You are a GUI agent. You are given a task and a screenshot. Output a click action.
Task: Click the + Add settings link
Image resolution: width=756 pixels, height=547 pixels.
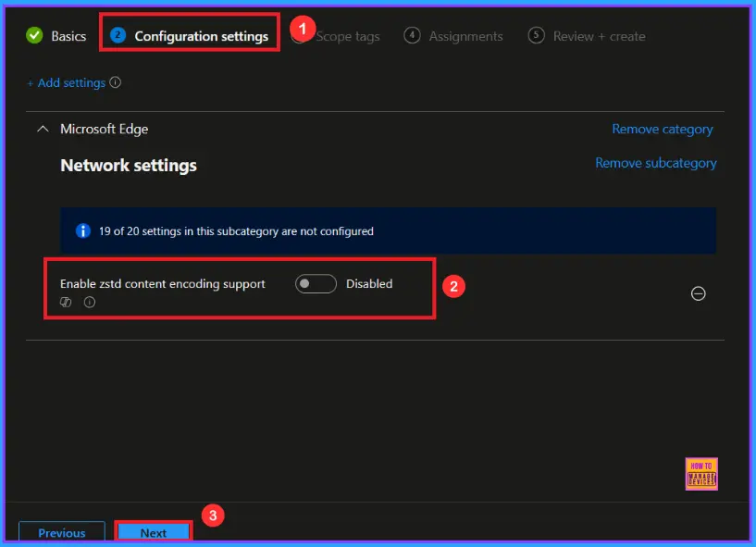66,82
